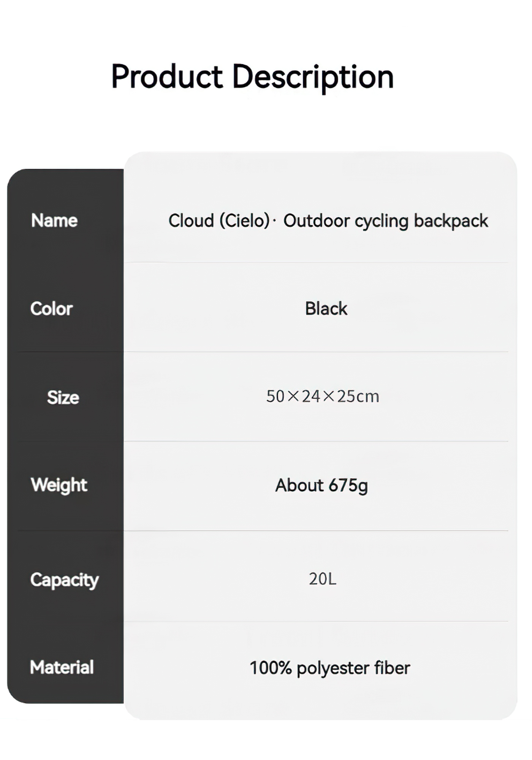Image resolution: width=532 pixels, height=760 pixels.
Task: Click the Material row label
Action: (x=62, y=667)
